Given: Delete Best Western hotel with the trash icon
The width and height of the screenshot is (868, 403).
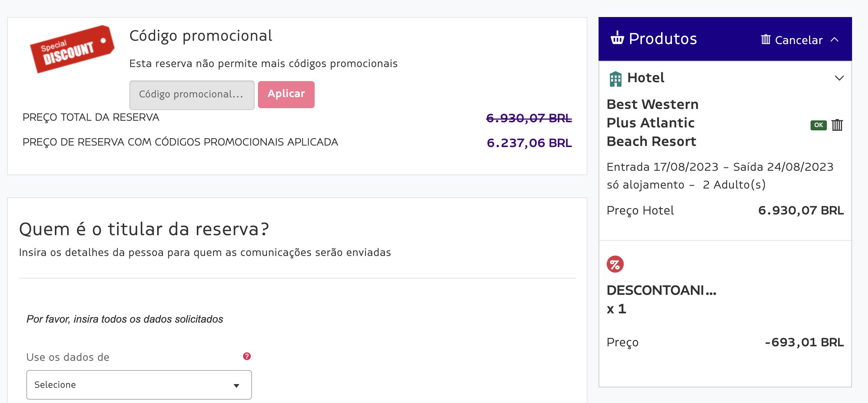Looking at the screenshot, I should click(837, 125).
